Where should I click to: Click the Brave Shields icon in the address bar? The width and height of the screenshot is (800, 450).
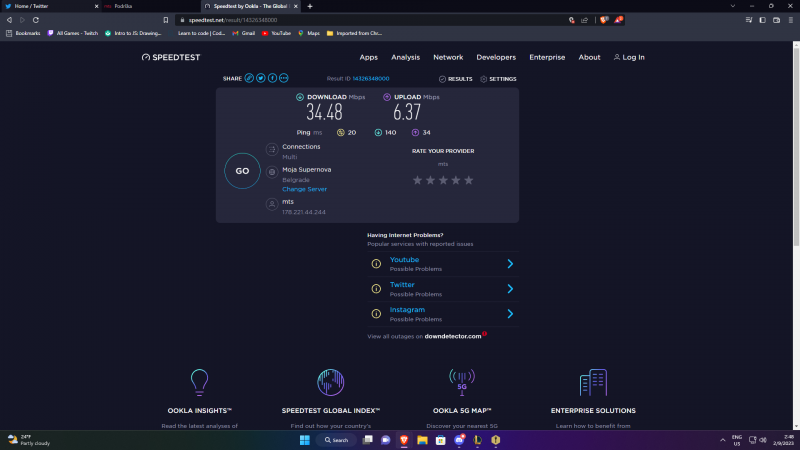click(604, 20)
